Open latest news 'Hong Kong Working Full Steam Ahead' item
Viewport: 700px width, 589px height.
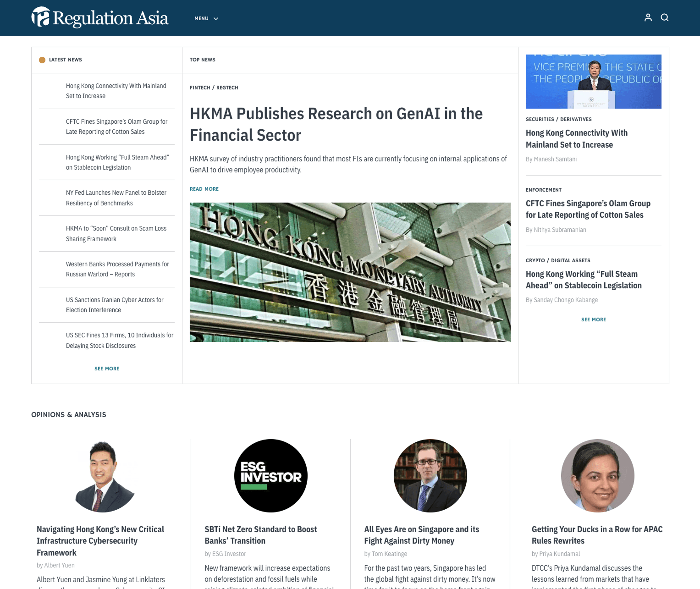118,162
